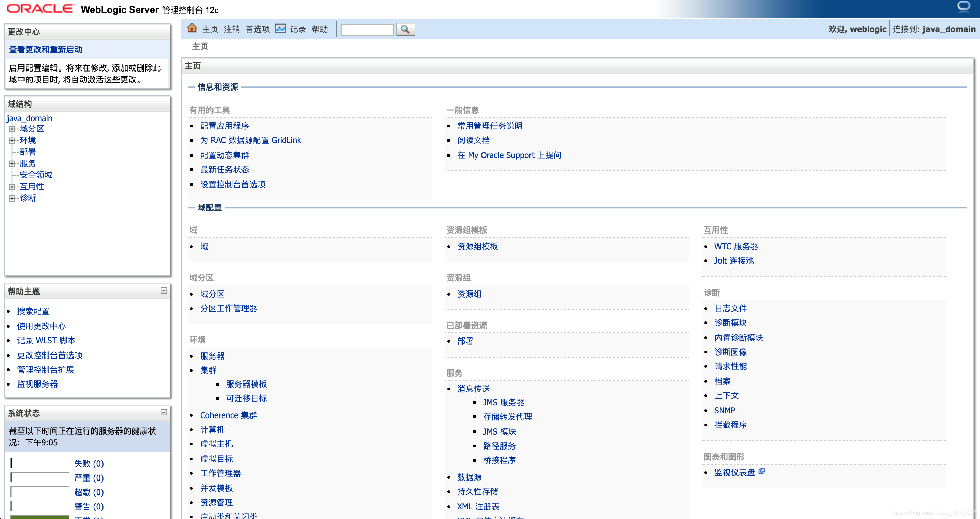Click the 查看更改和重新启动 link
Image resolution: width=980 pixels, height=519 pixels.
46,50
